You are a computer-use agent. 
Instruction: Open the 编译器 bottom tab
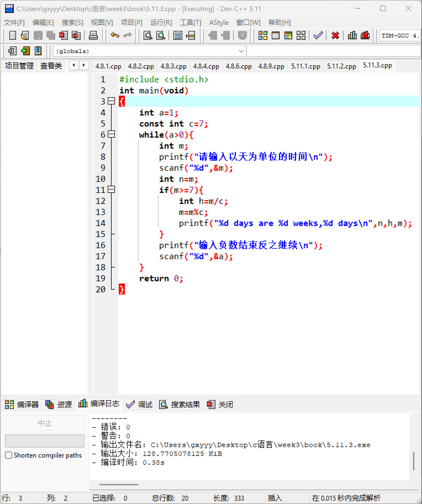pos(22,405)
